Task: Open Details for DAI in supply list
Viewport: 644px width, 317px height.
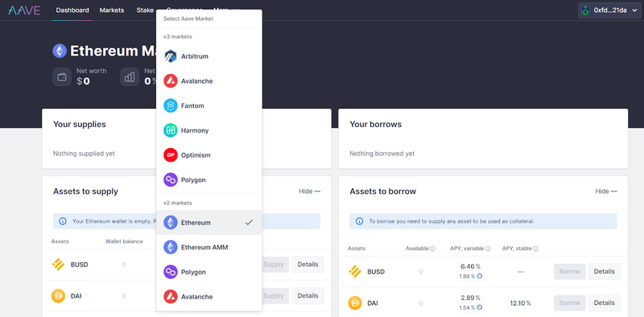Action: (308, 295)
